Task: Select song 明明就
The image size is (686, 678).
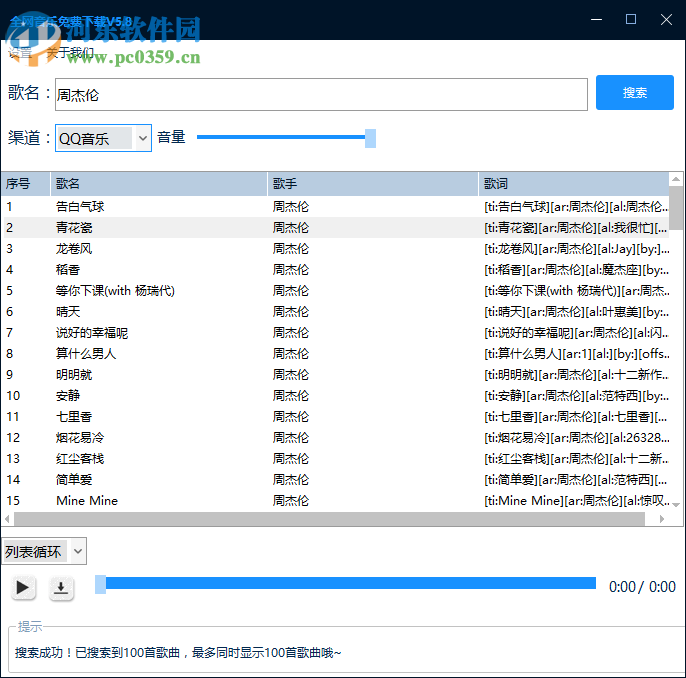Action: 74,374
